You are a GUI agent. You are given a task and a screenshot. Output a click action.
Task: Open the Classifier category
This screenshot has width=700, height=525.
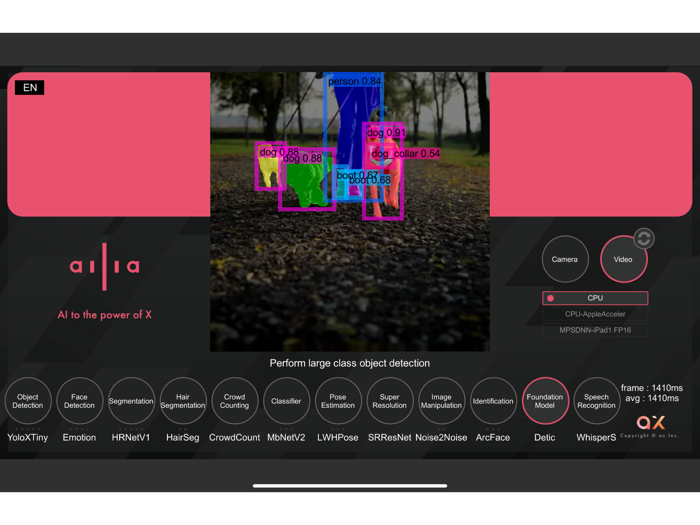[286, 401]
